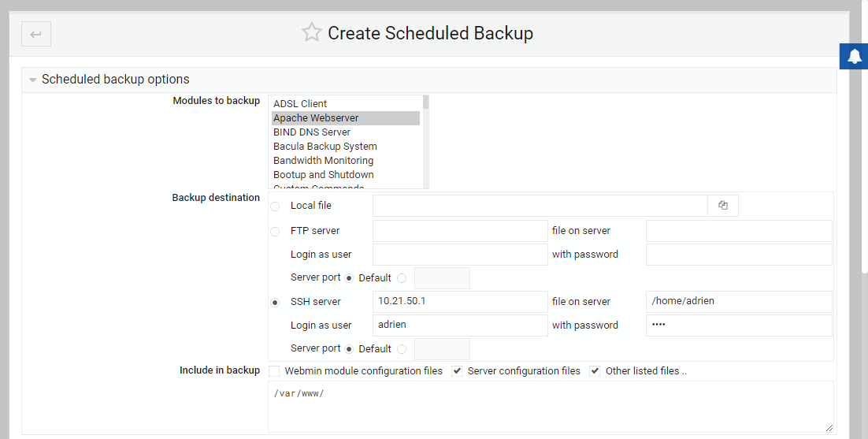Uncheck Server configuration files checkbox
868x439 pixels.
pyautogui.click(x=457, y=371)
